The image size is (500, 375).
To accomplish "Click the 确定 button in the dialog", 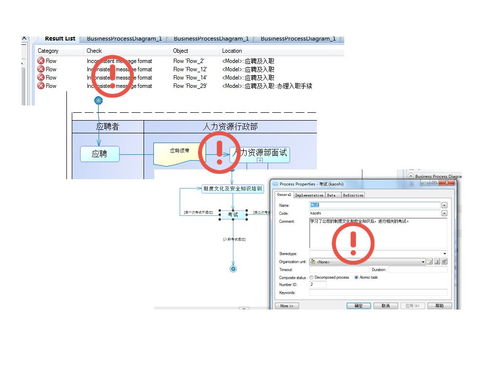I will 358,306.
